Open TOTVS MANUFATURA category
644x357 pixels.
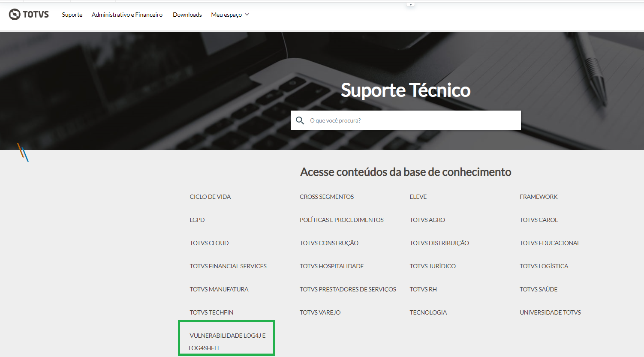[219, 289]
